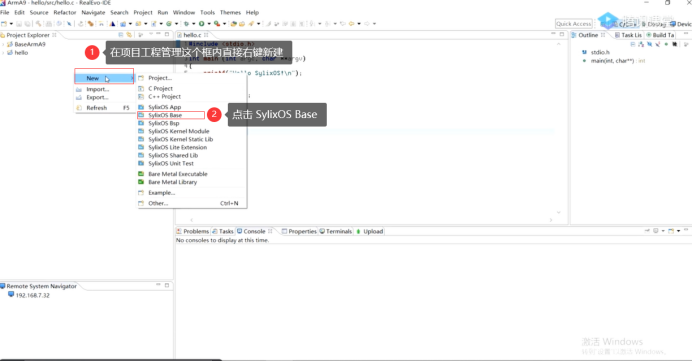Toggle Hide Non-Public Members green dot icon
Screen dimensions: 692x361
tap(666, 44)
